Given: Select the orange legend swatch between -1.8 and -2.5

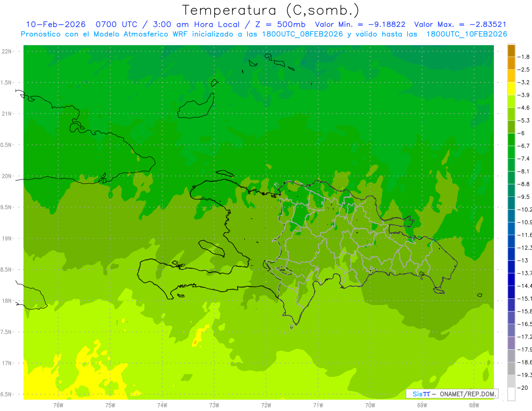Looking at the screenshot, I should (511, 63).
